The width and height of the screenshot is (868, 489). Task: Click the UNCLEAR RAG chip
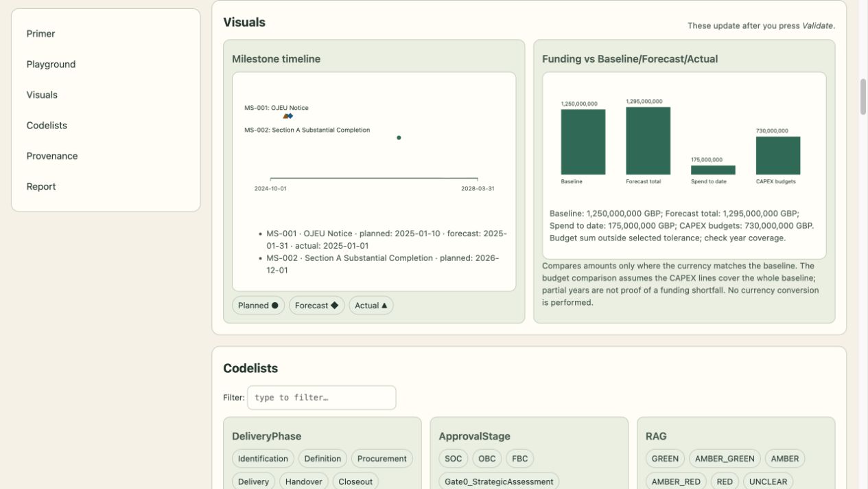768,481
